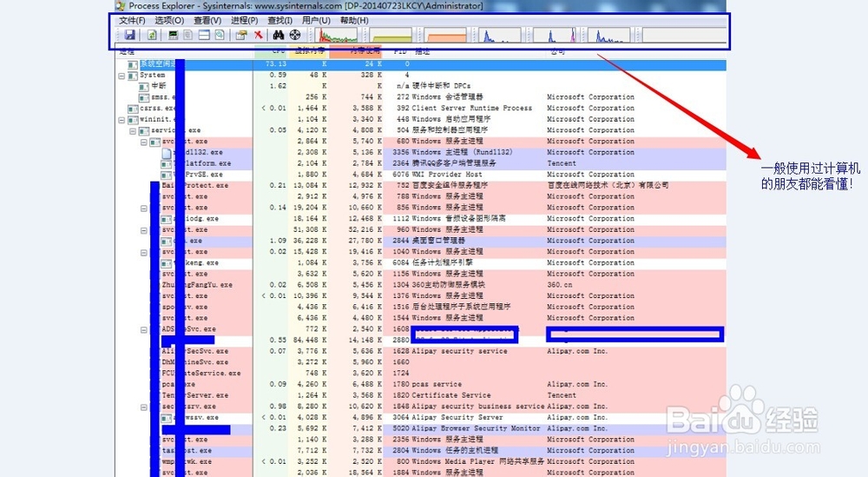Click '腾讯QQ多客户端管理服务' description
Viewport: 868px width, 477px height.
point(454,163)
